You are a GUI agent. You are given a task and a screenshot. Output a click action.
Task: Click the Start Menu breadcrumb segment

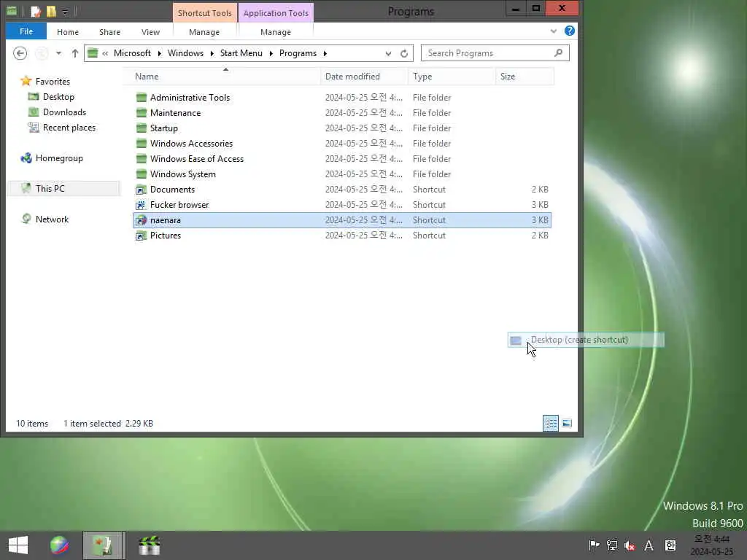click(241, 52)
